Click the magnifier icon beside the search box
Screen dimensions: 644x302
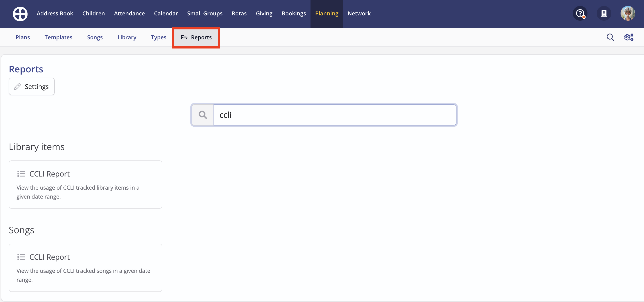point(203,115)
